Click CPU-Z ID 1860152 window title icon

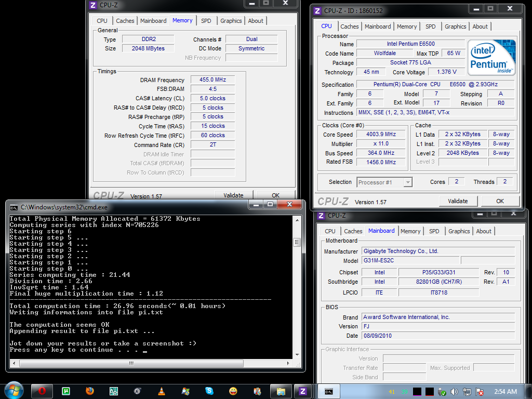317,11
